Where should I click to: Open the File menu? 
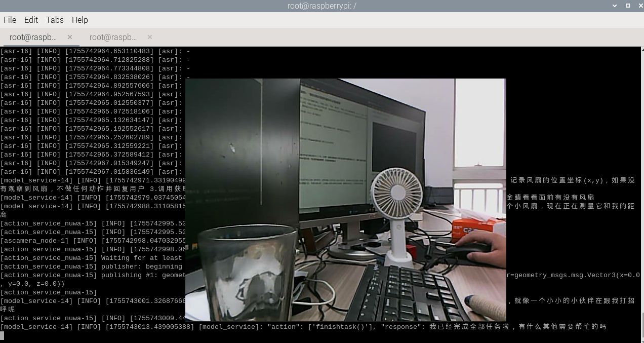point(10,20)
